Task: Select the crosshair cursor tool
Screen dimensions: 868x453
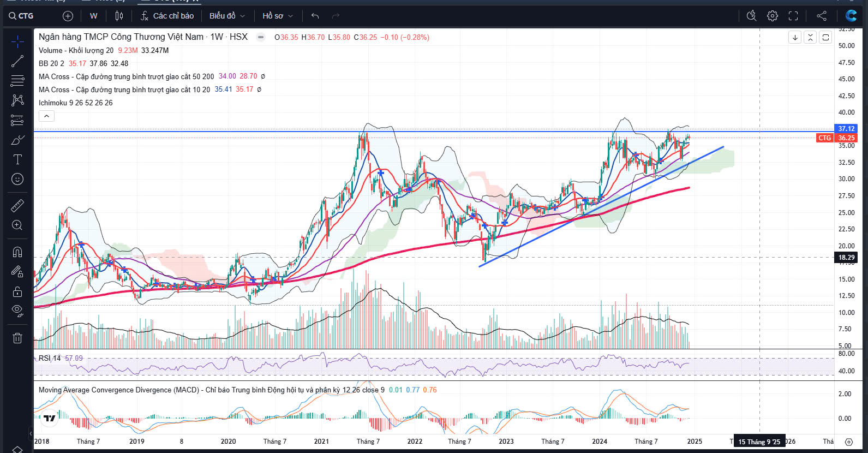Action: tap(17, 41)
